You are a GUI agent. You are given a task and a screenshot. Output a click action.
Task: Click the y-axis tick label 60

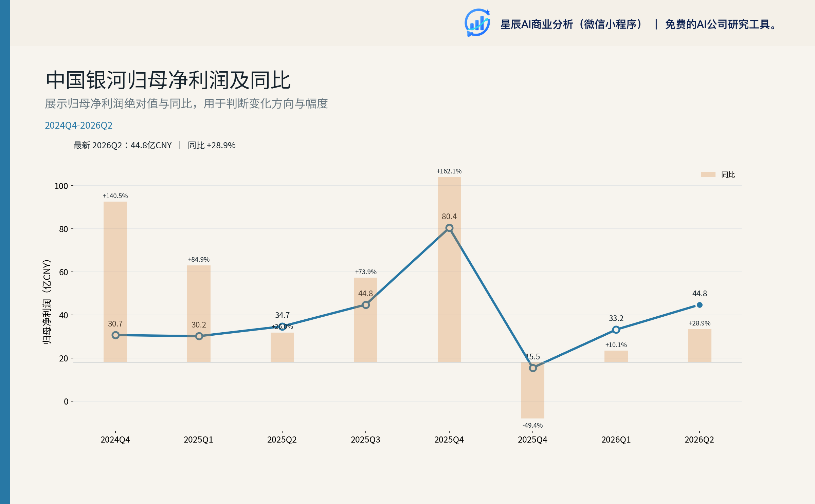coord(64,272)
